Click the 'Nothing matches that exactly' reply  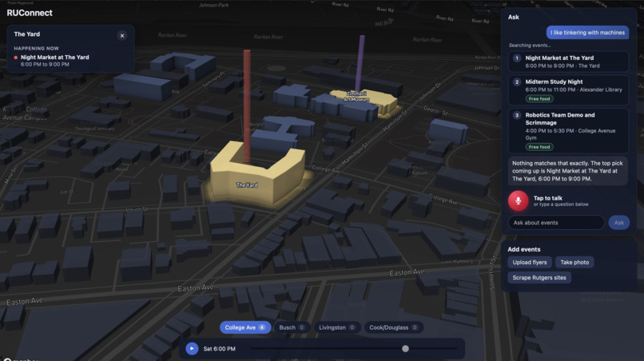coord(567,171)
